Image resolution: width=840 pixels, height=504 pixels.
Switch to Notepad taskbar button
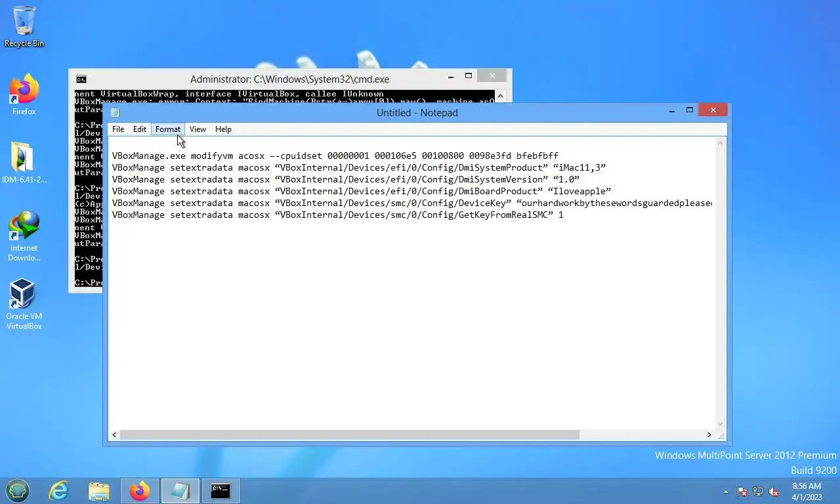180,490
